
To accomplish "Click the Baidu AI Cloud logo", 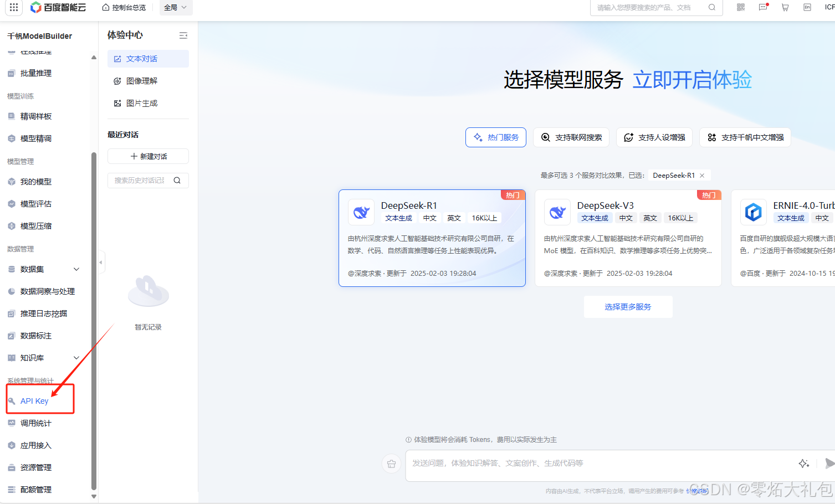I will [58, 7].
